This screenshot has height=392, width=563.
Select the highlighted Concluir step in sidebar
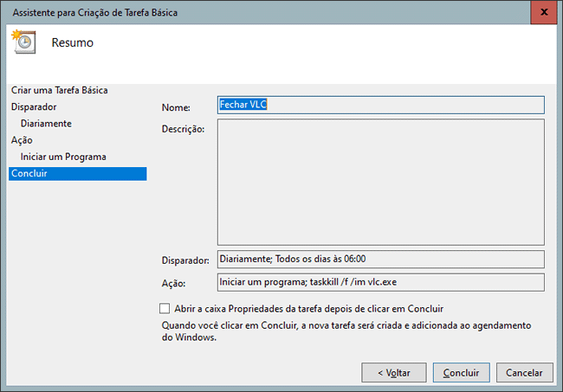coord(29,174)
